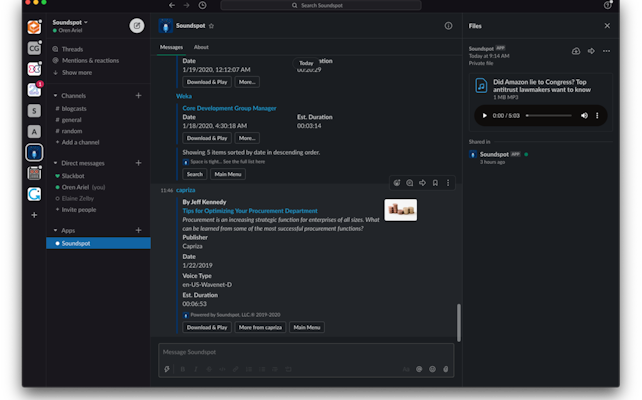642x400 pixels.
Task: Switch to the About tab
Action: coord(201,47)
